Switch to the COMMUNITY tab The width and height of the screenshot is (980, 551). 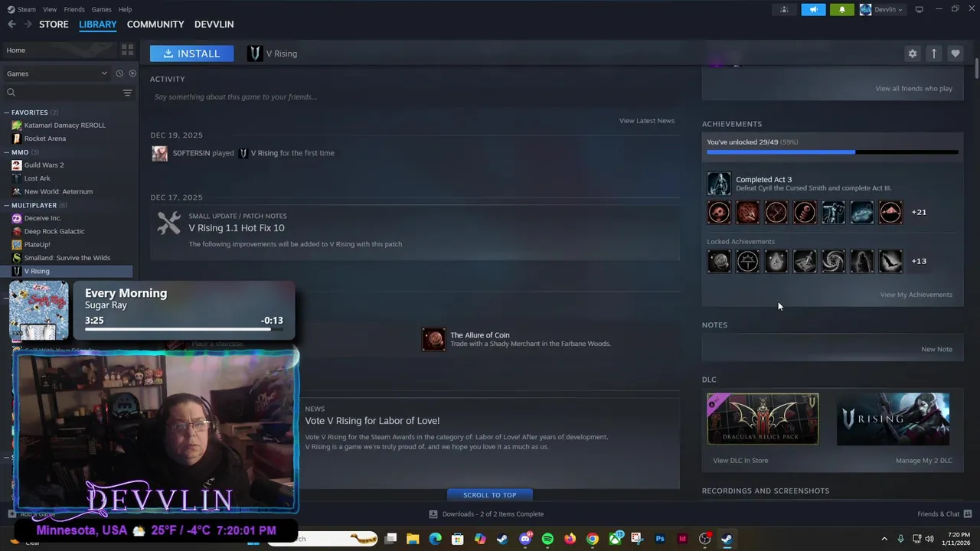(x=155, y=24)
